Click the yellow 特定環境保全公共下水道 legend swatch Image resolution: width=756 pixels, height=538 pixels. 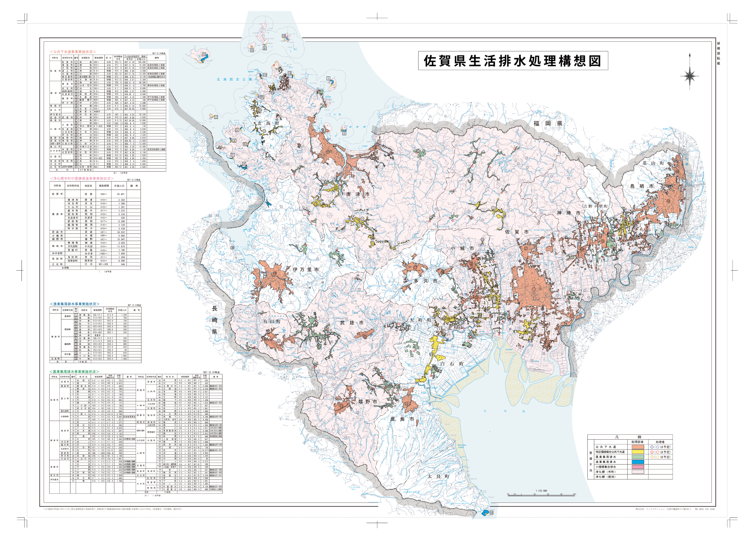click(x=638, y=452)
